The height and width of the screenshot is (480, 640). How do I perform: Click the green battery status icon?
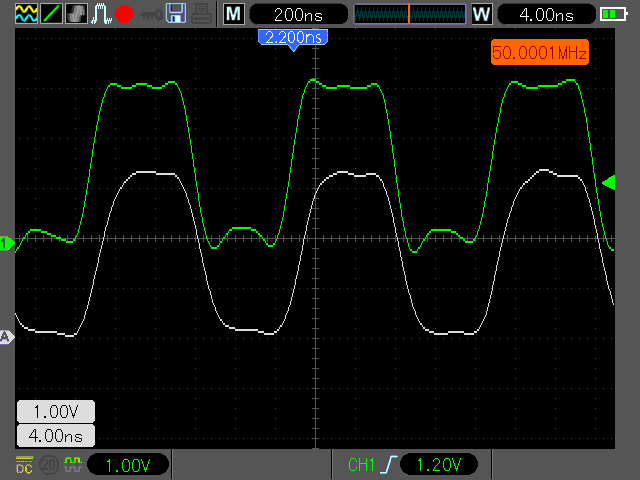611,14
